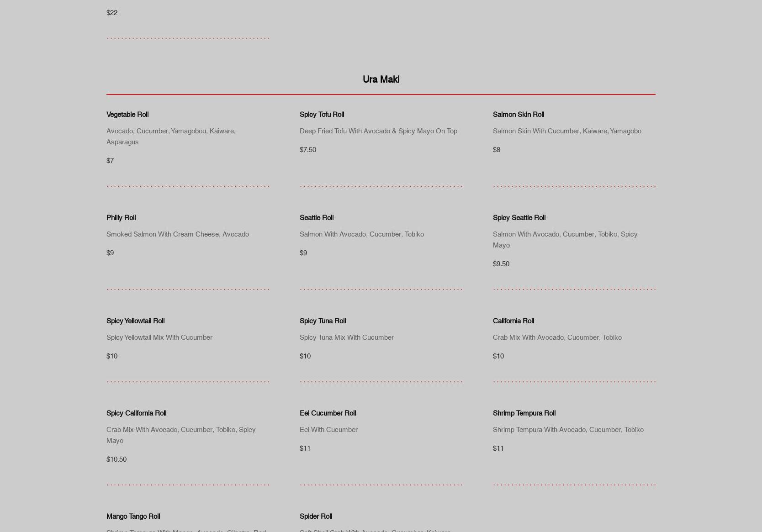Click the Smoked Salmon With Cream Cheese description
Image resolution: width=762 pixels, height=532 pixels.
point(177,234)
